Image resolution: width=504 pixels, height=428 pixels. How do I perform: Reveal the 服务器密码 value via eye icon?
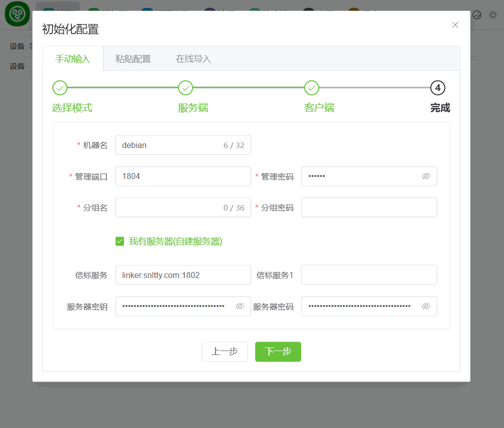point(426,306)
